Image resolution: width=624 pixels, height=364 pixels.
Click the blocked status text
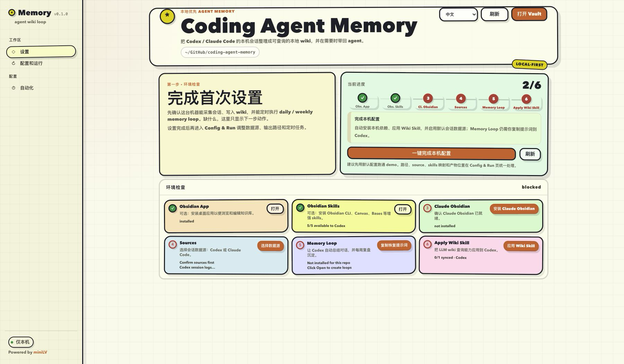tap(531, 187)
